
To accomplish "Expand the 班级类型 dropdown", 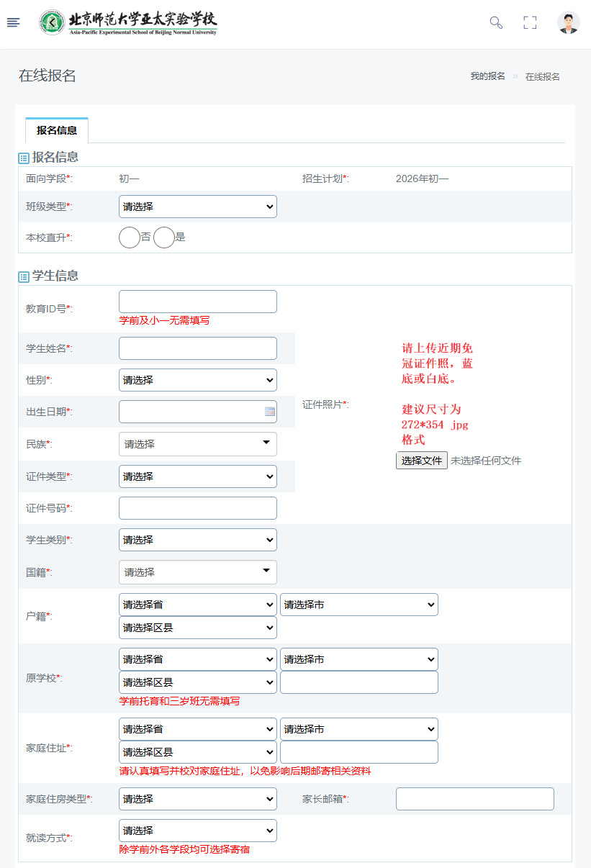I will (197, 207).
